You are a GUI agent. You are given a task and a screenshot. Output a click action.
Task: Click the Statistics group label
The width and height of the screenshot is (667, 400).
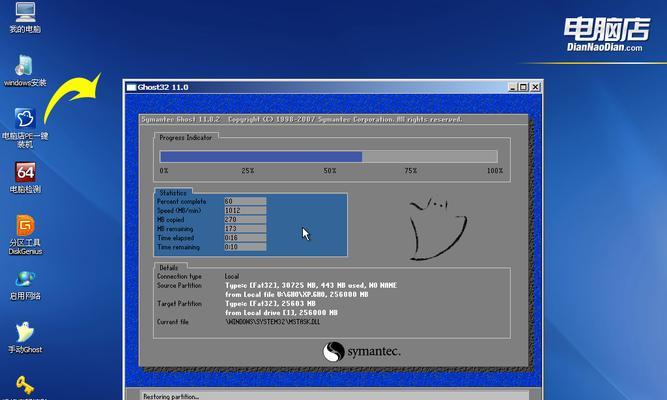click(173, 192)
